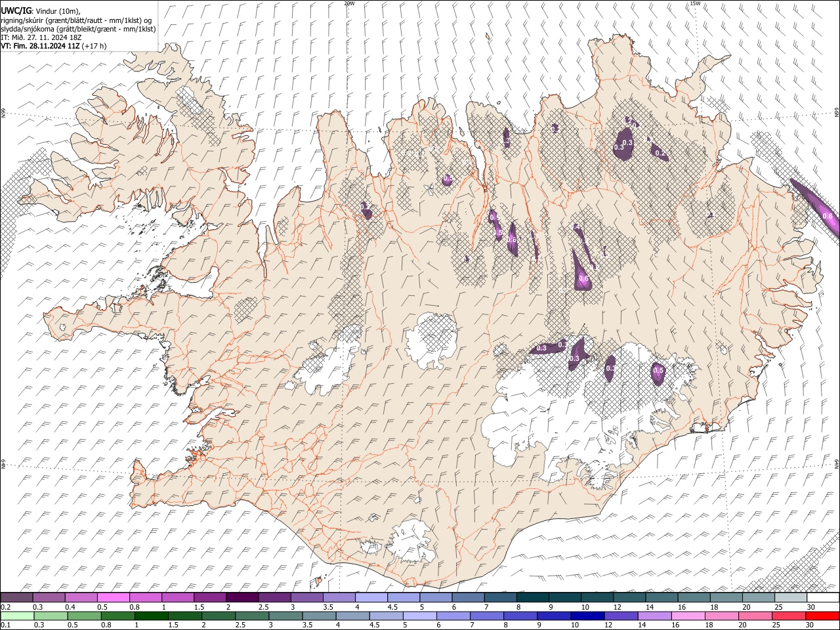Click the mauve 0.3 snow-scale swatch
This screenshot has height=630, width=840.
click(49, 597)
